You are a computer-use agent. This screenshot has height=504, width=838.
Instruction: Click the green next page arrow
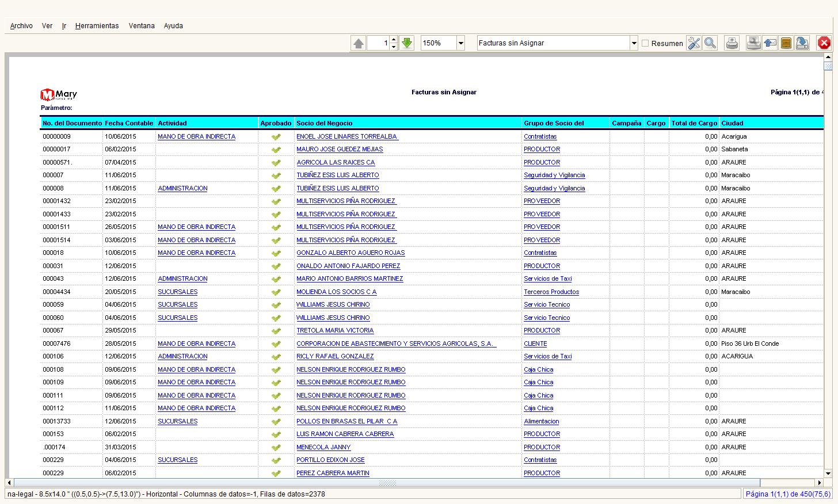point(407,43)
